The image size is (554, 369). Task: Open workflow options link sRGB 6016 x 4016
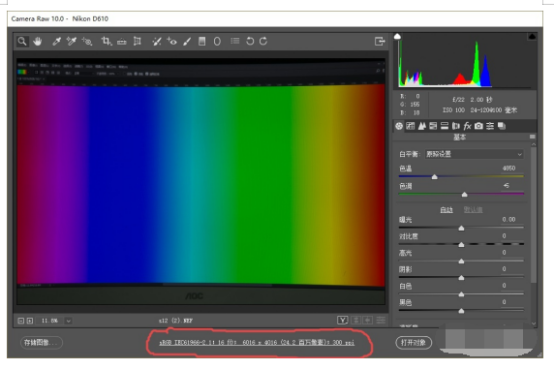[x=257, y=342]
